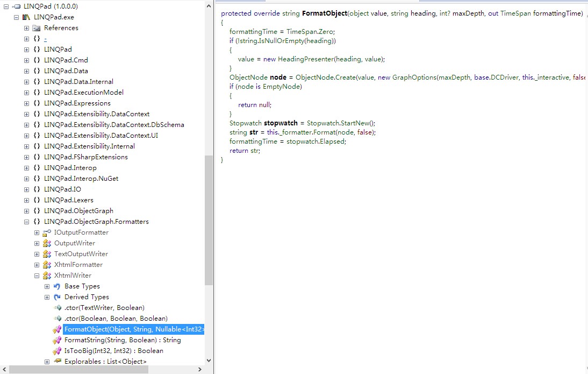Viewport: 588px width, 374px height.
Task: Click the tree scroll right arrow
Action: 200,370
